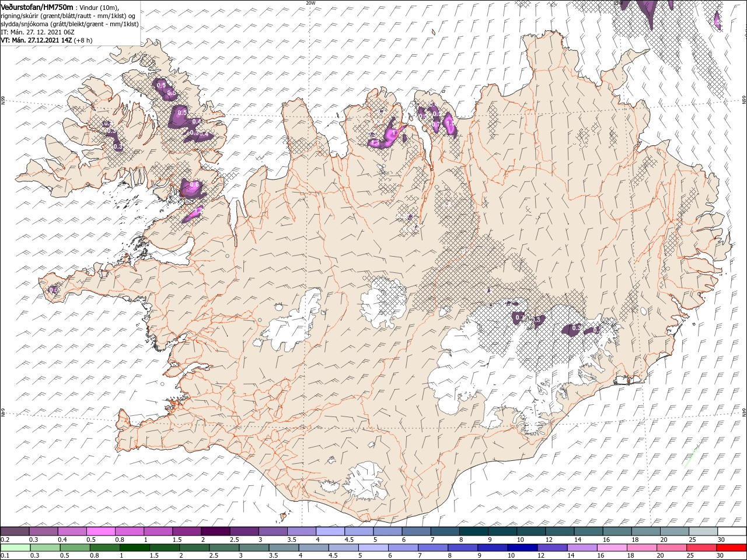Viewport: 747px width, 560px height.
Task: Click the Mýrdalsjökull glacier white area in south Iceland
Action: 366,482
